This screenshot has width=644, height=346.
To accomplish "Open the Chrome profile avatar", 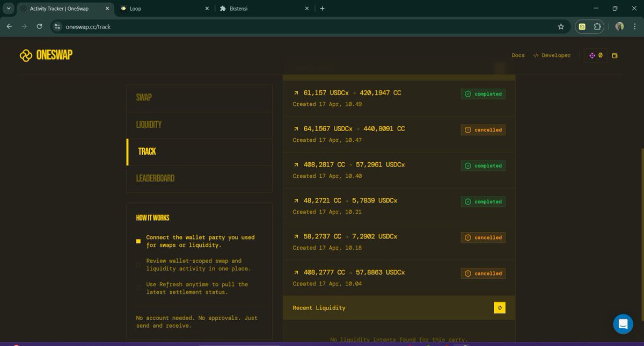I will (620, 26).
